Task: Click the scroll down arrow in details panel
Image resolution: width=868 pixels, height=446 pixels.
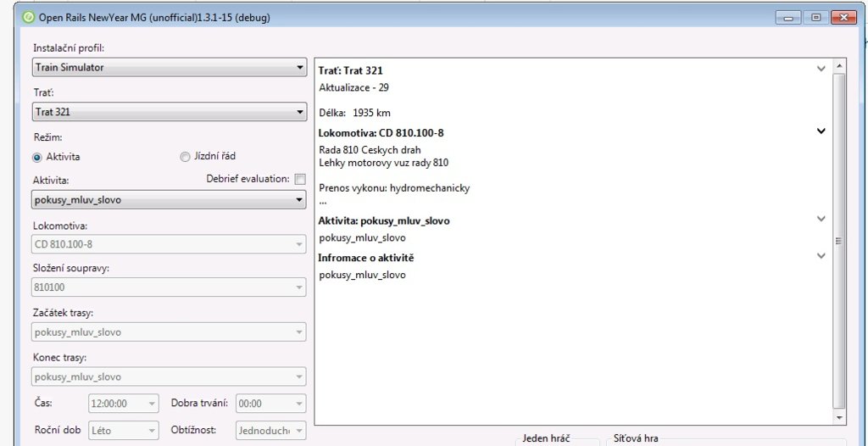Action: [839, 418]
